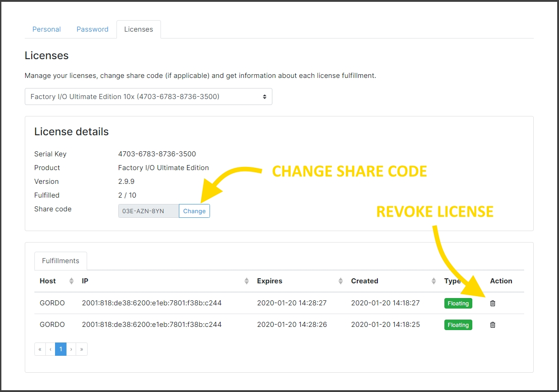Image resolution: width=559 pixels, height=392 pixels.
Task: Go to previous page of fulfillments
Action: coord(50,349)
